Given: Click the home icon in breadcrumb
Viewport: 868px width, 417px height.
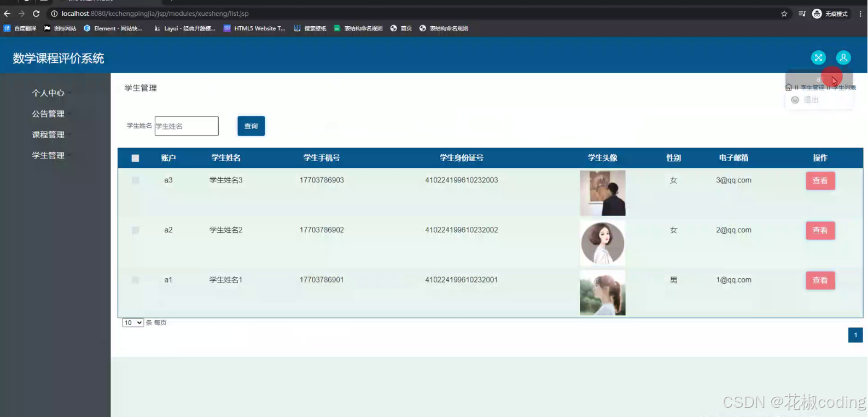Looking at the screenshot, I should pyautogui.click(x=789, y=87).
